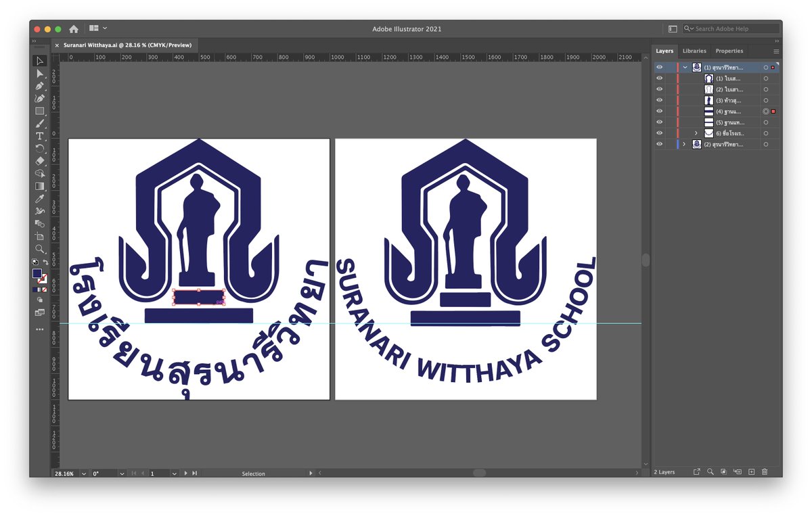
Task: Change drawing mode icon
Action: tap(40, 300)
